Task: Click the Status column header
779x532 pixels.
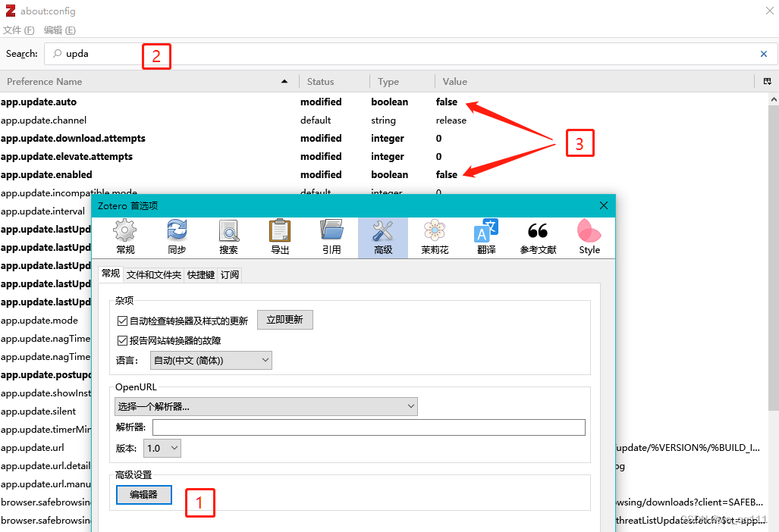Action: coord(335,81)
